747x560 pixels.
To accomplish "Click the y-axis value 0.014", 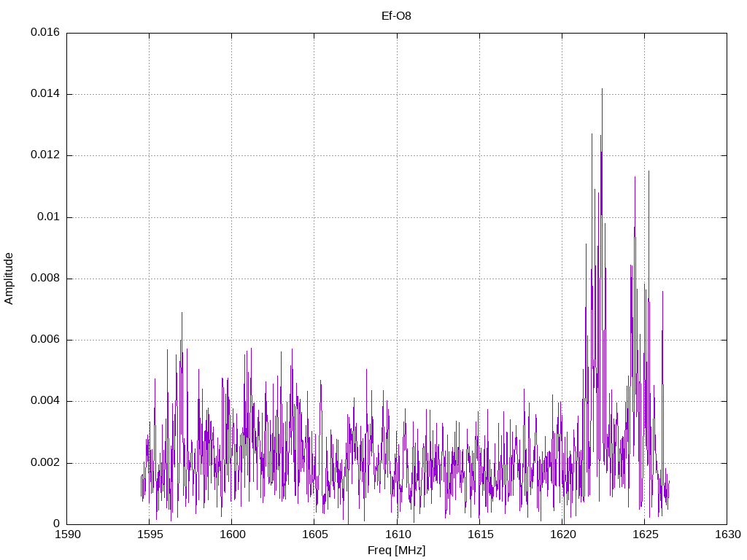I will point(45,93).
